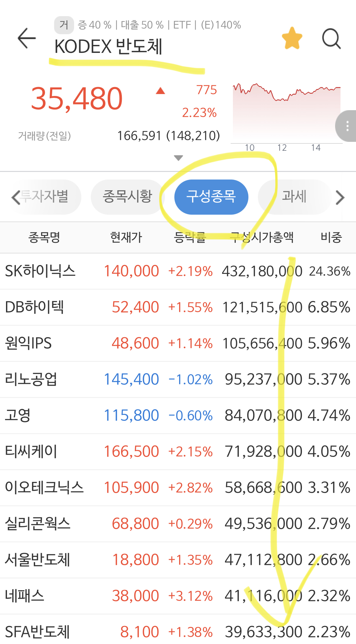
Task: Open SK하이닉스 stock row
Action: [178, 271]
